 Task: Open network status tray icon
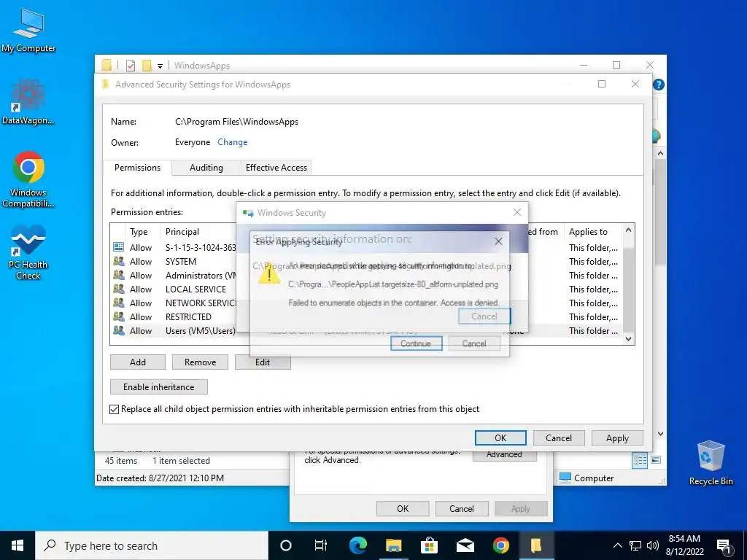pyautogui.click(x=635, y=545)
